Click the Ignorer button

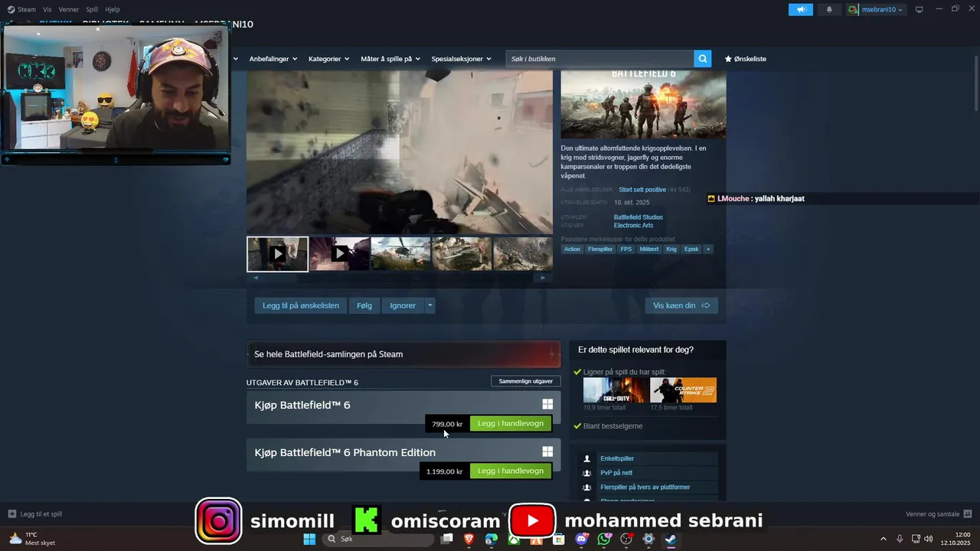(403, 305)
